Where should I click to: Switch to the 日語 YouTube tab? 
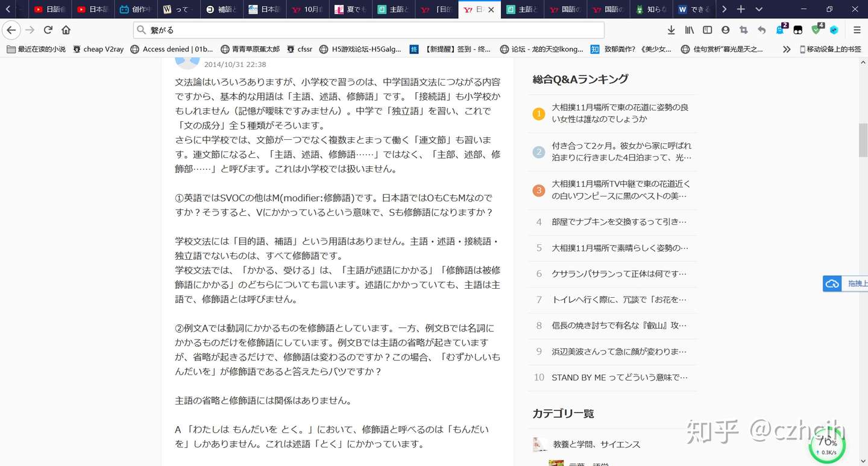point(50,10)
